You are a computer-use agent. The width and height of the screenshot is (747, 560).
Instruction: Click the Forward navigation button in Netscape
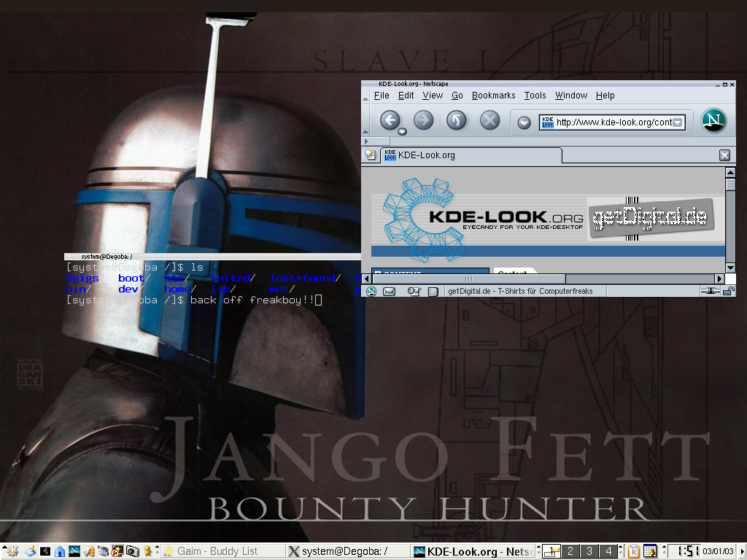pos(423,120)
